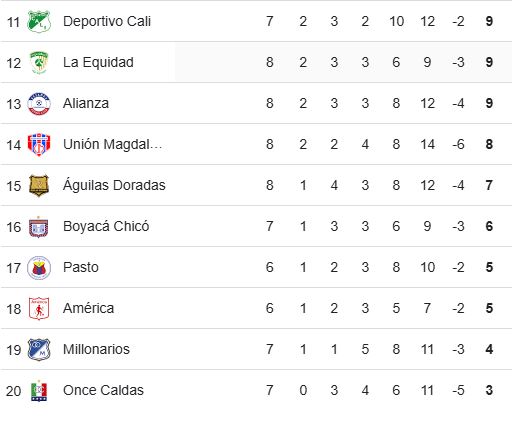Click rank number 18 for América

[14, 309]
